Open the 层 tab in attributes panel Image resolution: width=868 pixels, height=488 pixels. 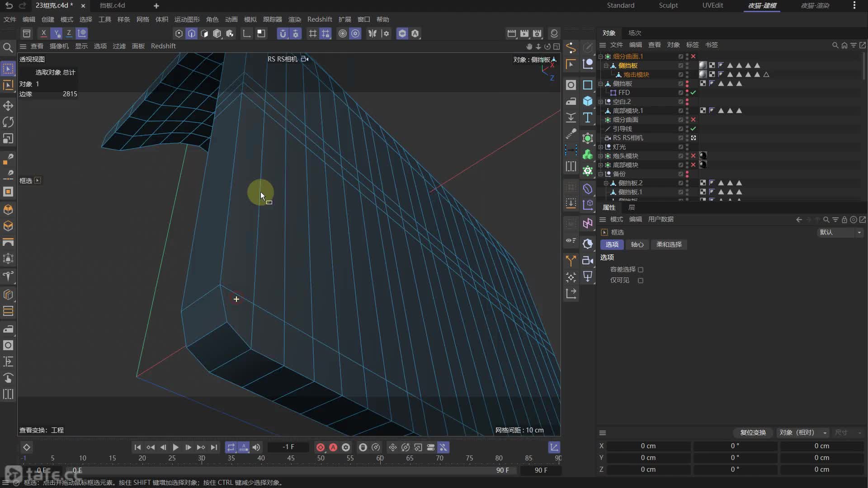point(632,207)
